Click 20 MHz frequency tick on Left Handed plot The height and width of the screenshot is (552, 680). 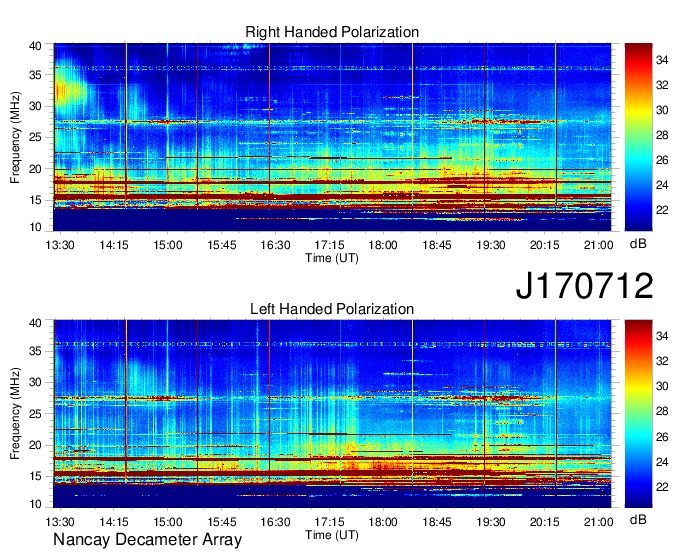click(x=35, y=445)
